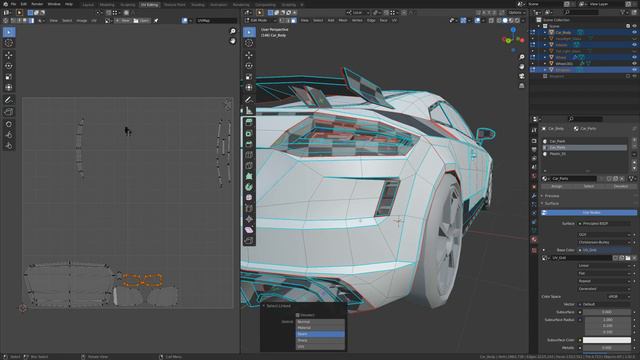Toggle the Inverted checkbox in Select Linked panel
This screenshot has height=360, width=640.
(x=298, y=315)
